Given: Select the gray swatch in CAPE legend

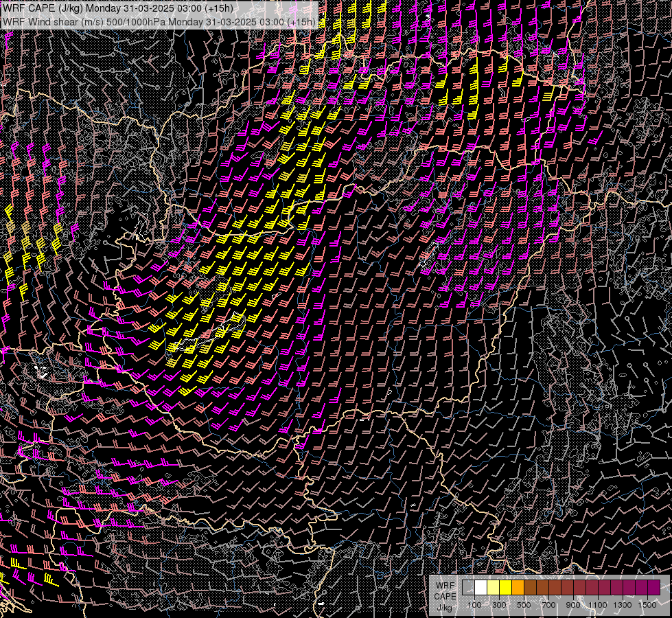Looking at the screenshot, I should [468, 587].
